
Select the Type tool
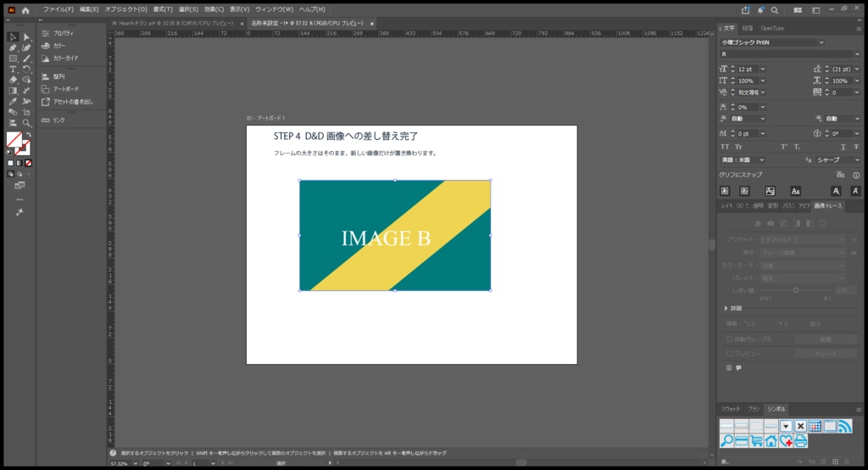tap(13, 70)
